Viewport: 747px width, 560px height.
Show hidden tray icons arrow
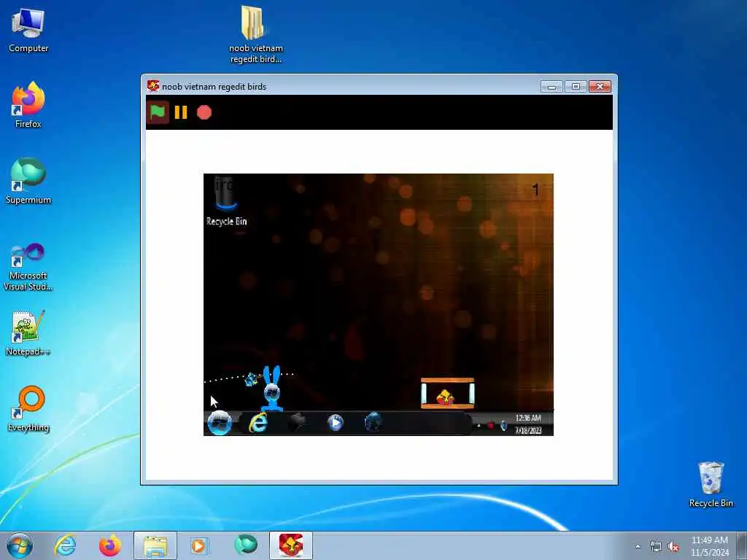[x=638, y=546]
